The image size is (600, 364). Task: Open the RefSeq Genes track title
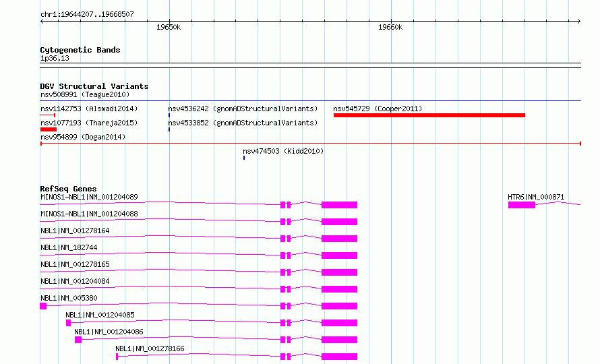(68, 189)
